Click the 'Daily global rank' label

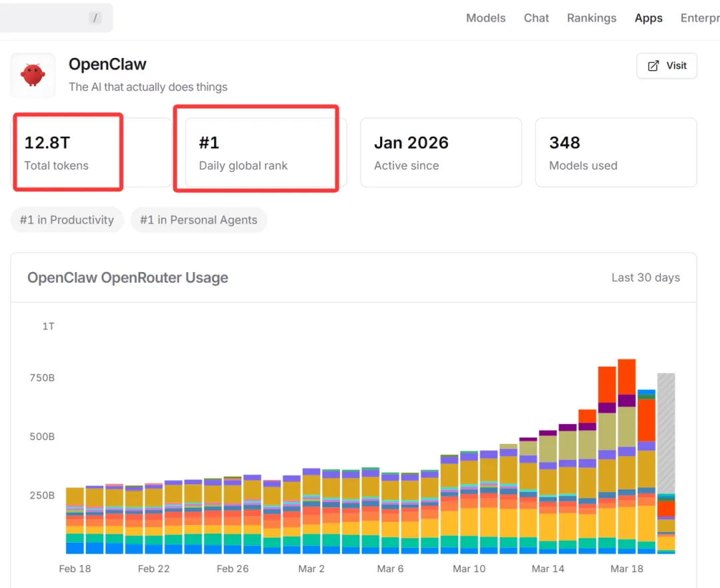243,166
